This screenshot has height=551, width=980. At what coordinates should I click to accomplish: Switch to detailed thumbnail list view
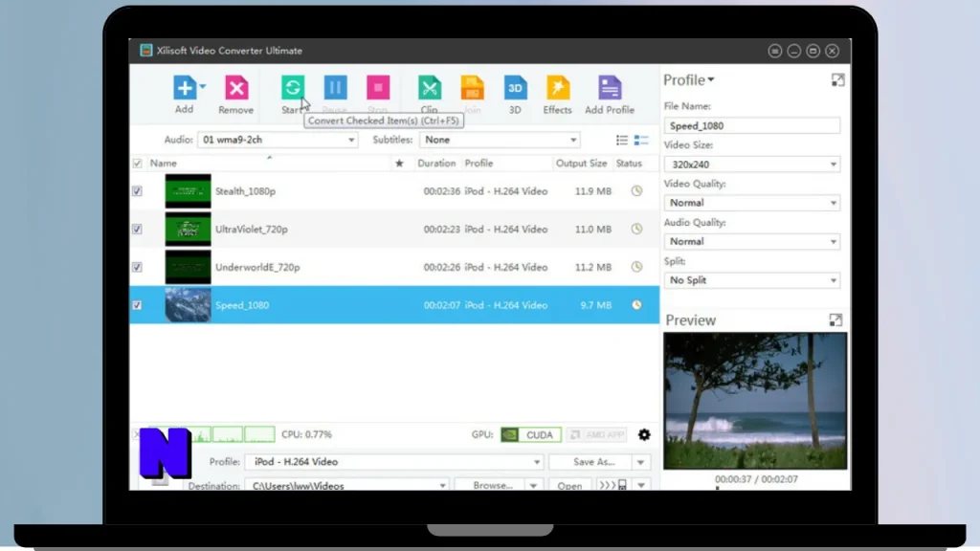[641, 140]
